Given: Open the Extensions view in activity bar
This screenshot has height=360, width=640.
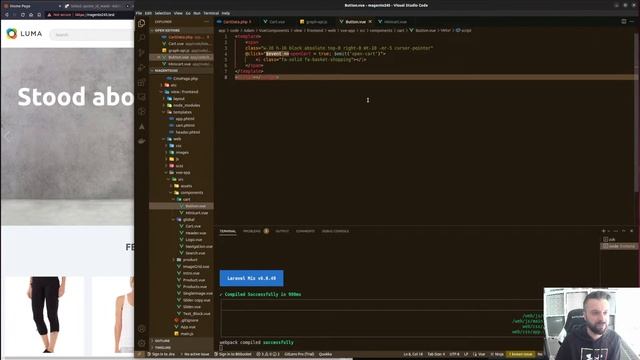Looking at the screenshot, I should (142, 82).
